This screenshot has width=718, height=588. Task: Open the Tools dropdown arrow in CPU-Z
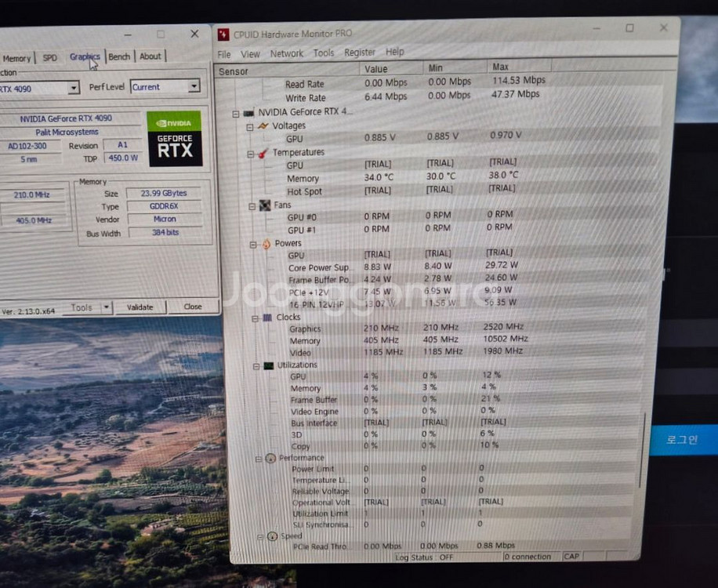[107, 307]
